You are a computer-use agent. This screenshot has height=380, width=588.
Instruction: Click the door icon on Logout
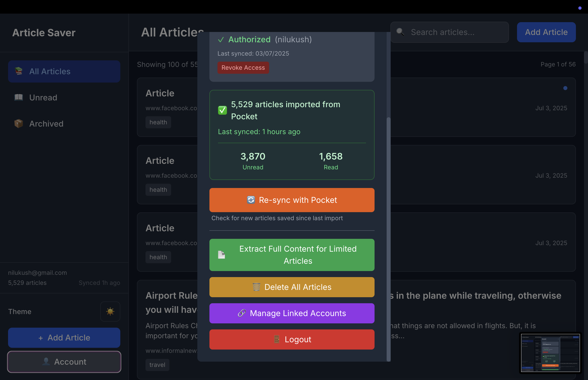(277, 339)
